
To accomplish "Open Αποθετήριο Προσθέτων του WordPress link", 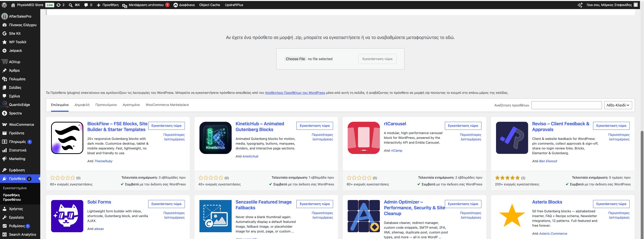I will (295, 93).
